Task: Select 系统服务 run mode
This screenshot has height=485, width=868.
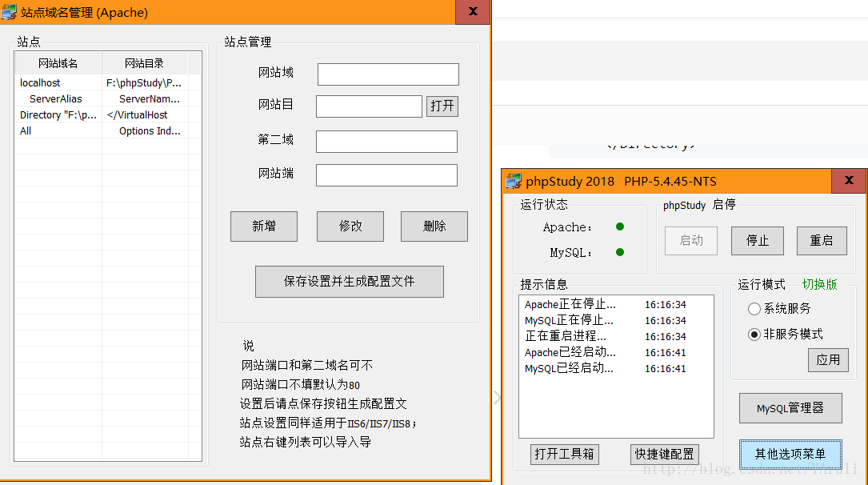Action: pos(779,308)
